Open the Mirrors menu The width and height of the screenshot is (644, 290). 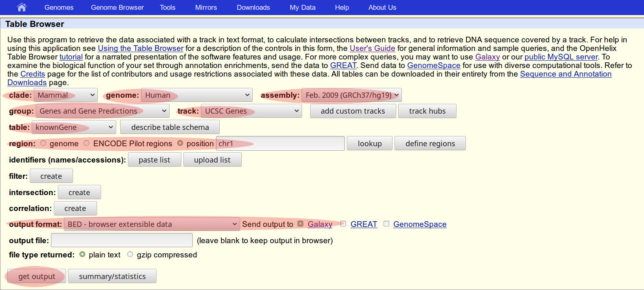tap(206, 7)
